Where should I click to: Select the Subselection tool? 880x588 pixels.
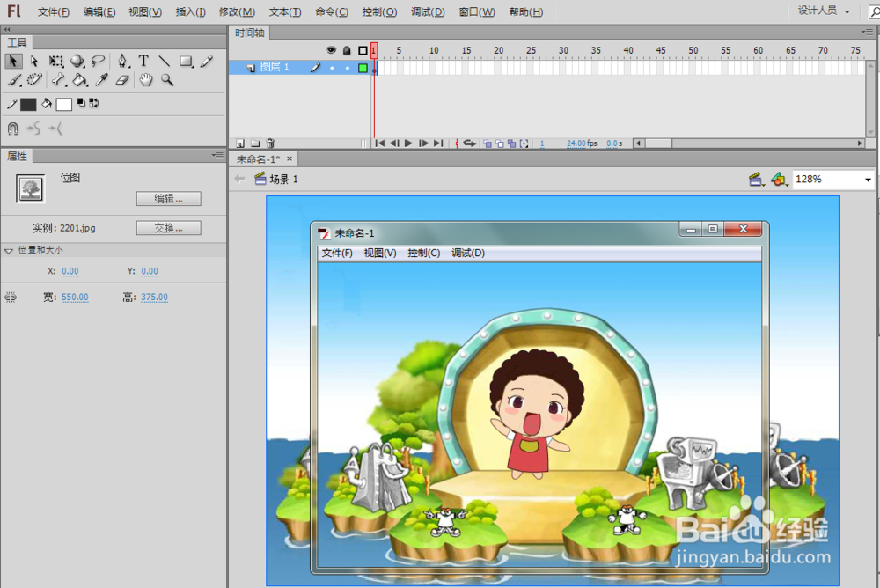[x=34, y=61]
